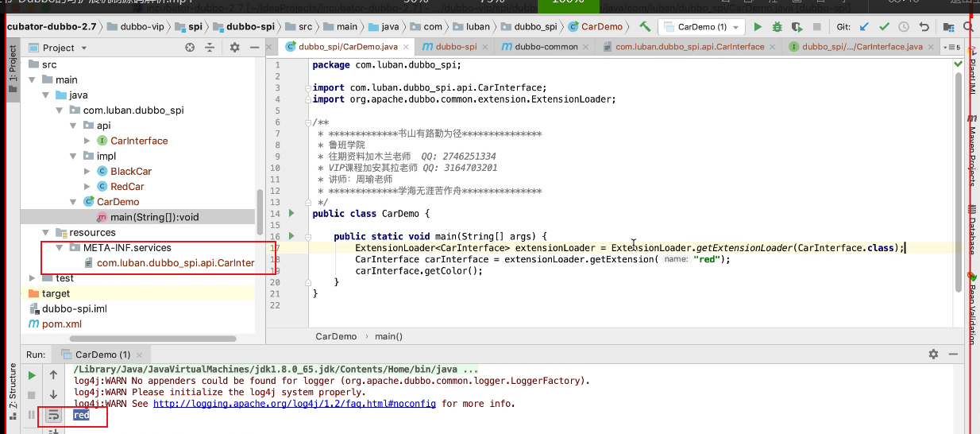This screenshot has height=434, width=980.
Task: Collapse the java folder arrow
Action: tap(46, 95)
